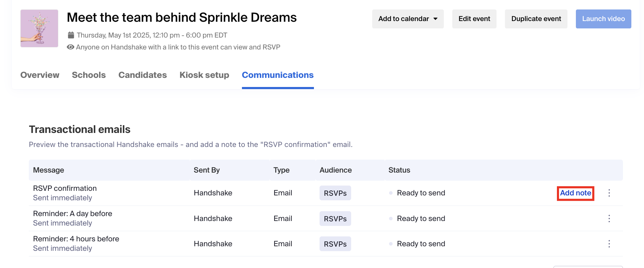Click the eye visibility icon
The width and height of the screenshot is (644, 268).
[71, 47]
